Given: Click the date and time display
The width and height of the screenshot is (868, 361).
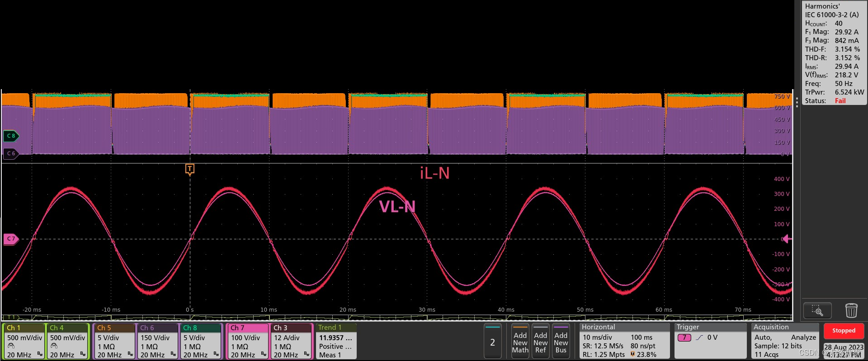Looking at the screenshot, I should (x=844, y=351).
